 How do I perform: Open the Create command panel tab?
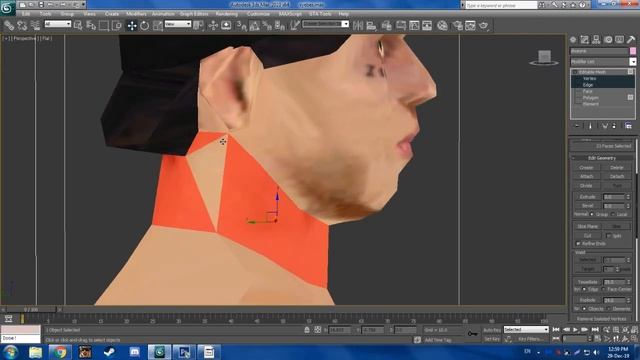[x=573, y=40]
